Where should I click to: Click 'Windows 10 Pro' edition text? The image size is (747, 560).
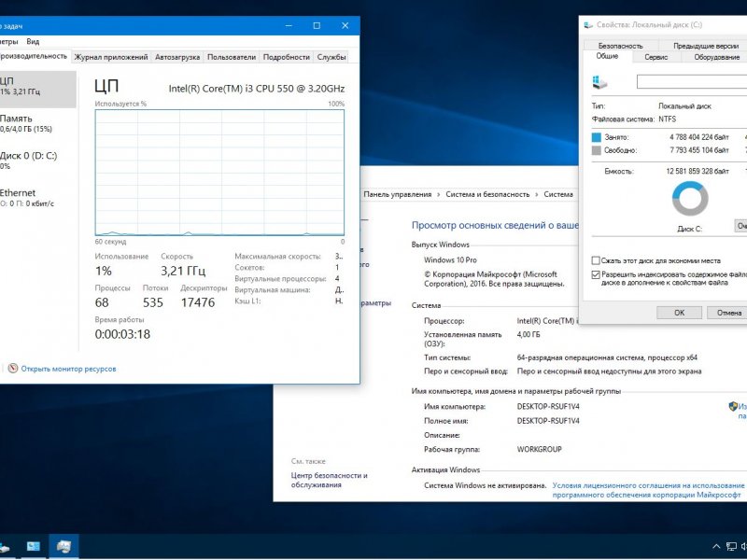[x=450, y=260]
